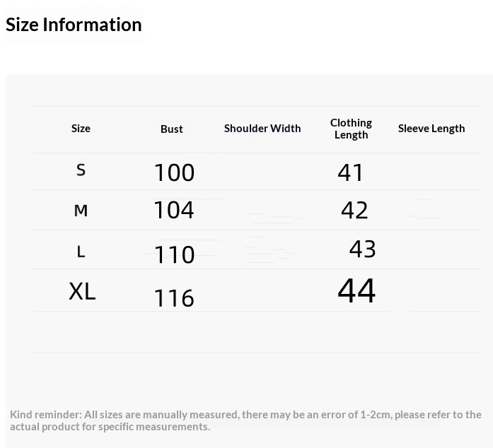Select the Clothing Length column header
The image size is (493, 448).
351,129
